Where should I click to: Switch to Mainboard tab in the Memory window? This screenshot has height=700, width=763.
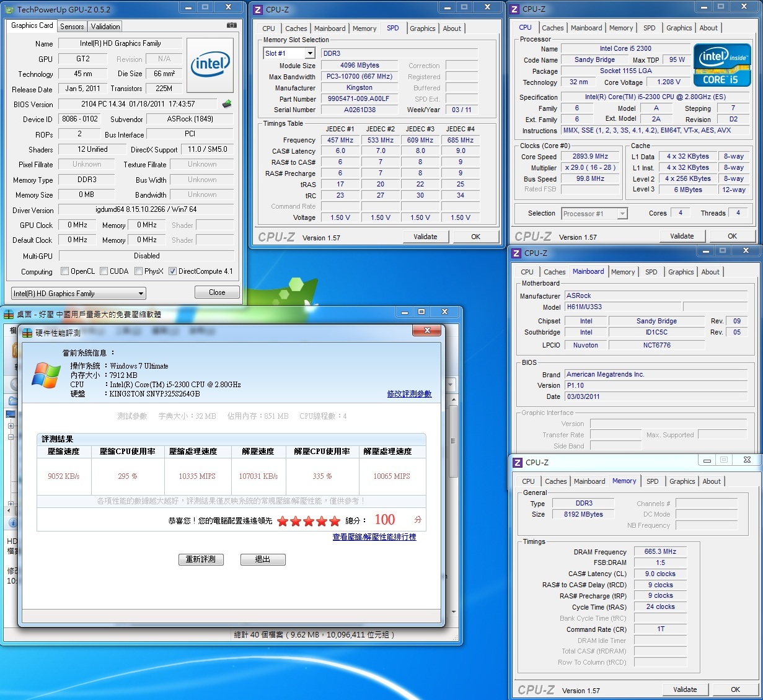point(589,481)
